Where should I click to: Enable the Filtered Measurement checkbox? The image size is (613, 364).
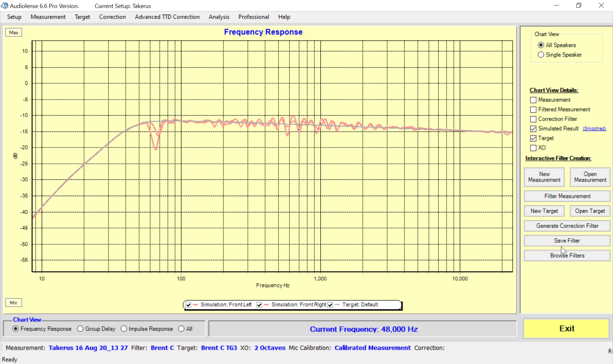pyautogui.click(x=533, y=110)
